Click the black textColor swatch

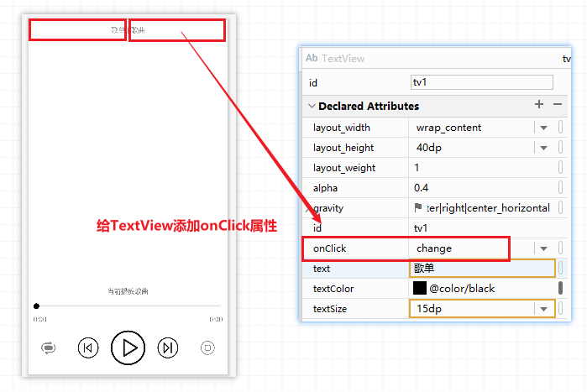(x=420, y=288)
